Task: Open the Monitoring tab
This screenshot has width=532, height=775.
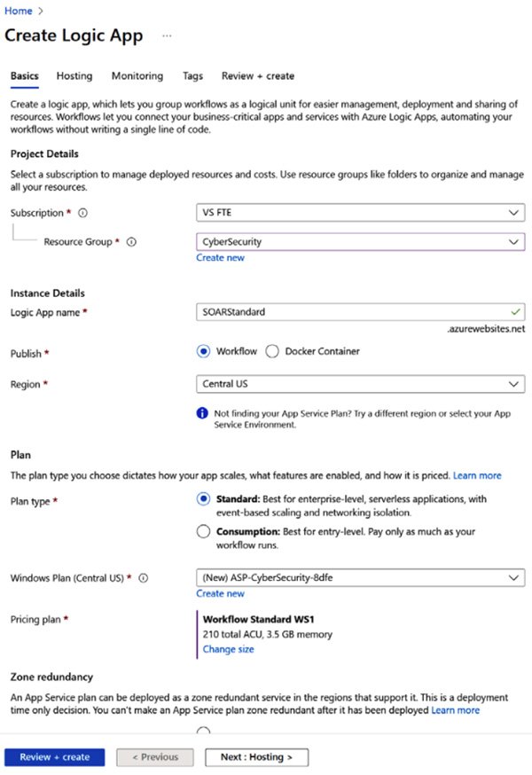Action: tap(137, 76)
